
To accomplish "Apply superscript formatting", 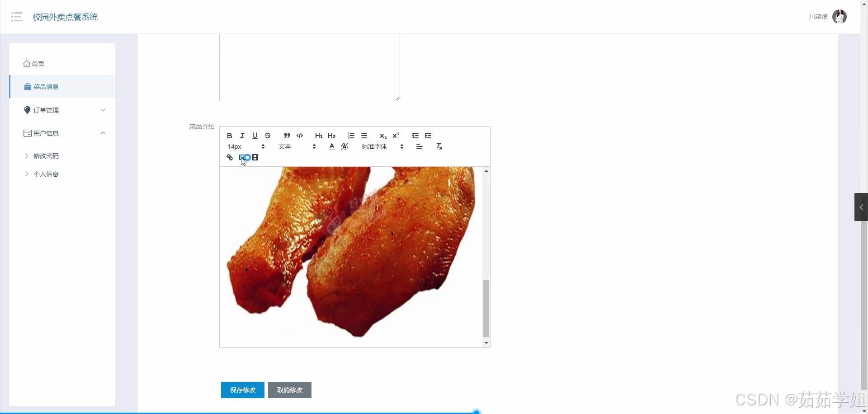I will tap(396, 136).
